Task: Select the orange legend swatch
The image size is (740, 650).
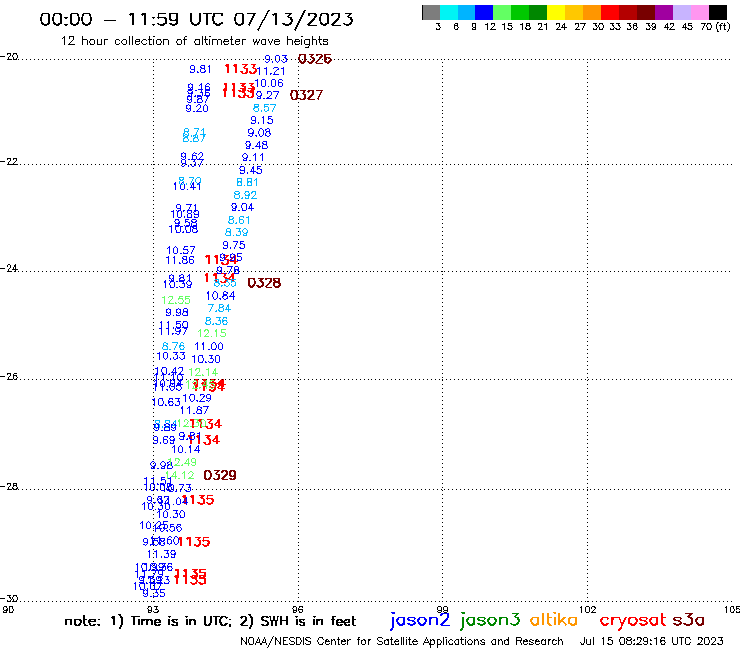Action: click(592, 12)
